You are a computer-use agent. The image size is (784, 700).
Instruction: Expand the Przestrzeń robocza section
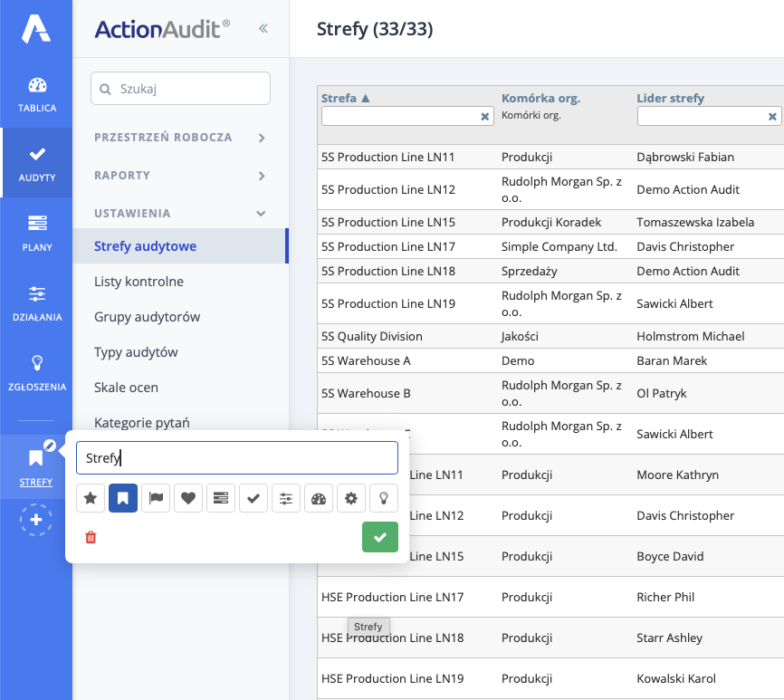point(262,138)
